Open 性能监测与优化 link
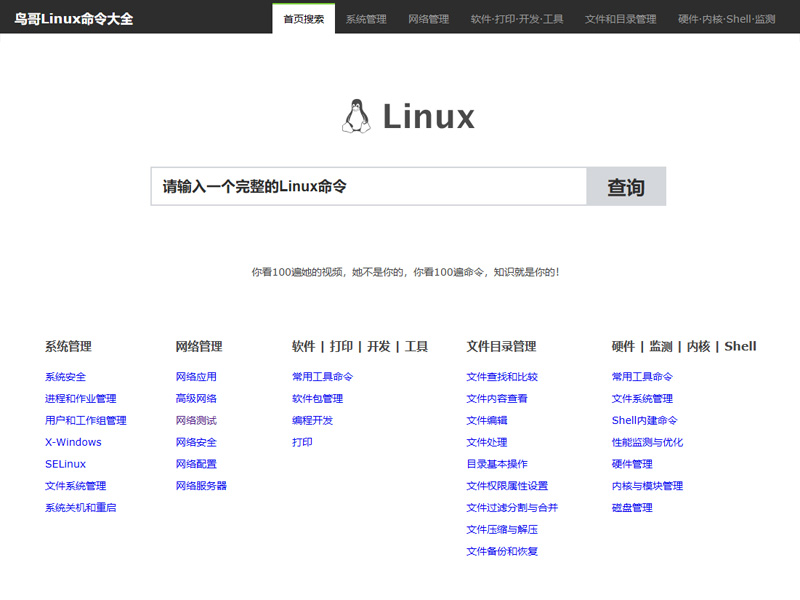 coord(647,442)
